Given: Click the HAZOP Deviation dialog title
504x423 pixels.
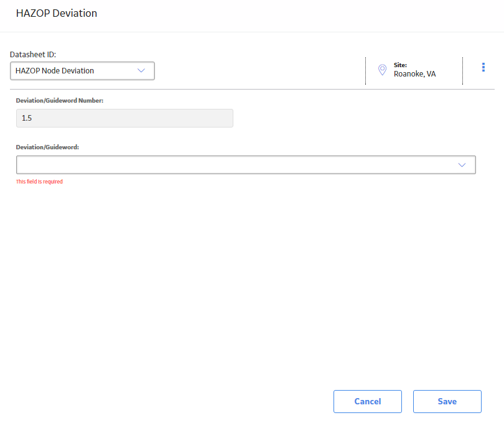Looking at the screenshot, I should 57,13.
